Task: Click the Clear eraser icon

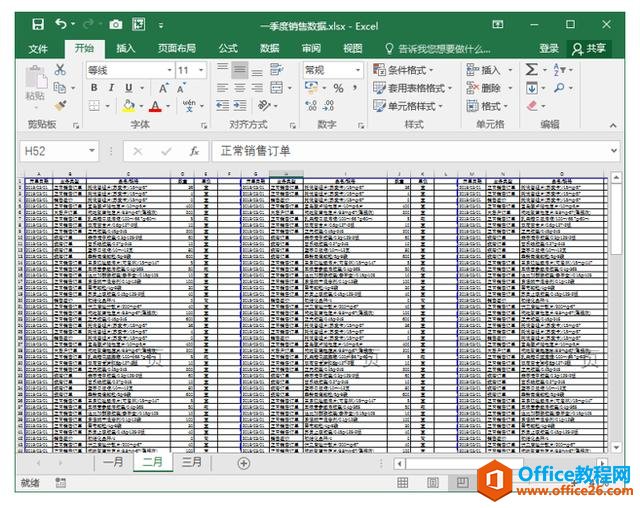Action: point(532,106)
